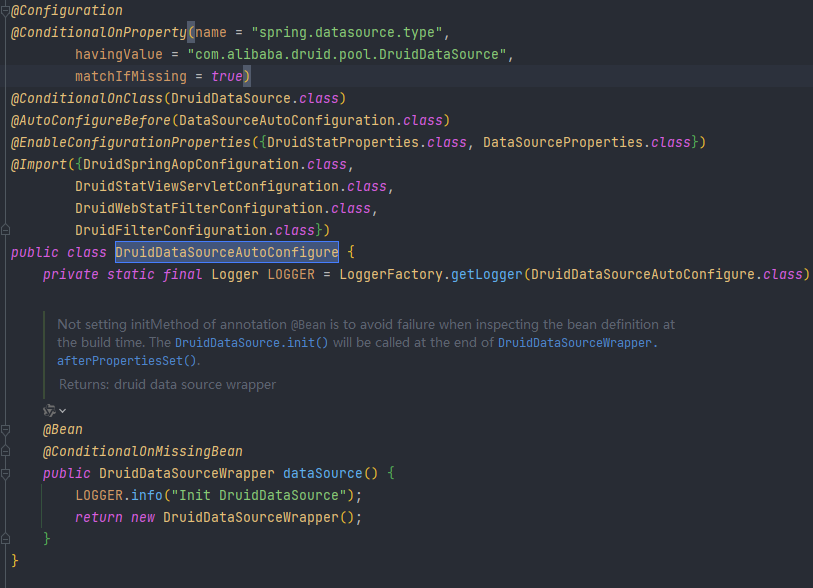The width and height of the screenshot is (813, 588).
Task: Click DruidStatViewServletConfiguration reference
Action: tap(207, 186)
